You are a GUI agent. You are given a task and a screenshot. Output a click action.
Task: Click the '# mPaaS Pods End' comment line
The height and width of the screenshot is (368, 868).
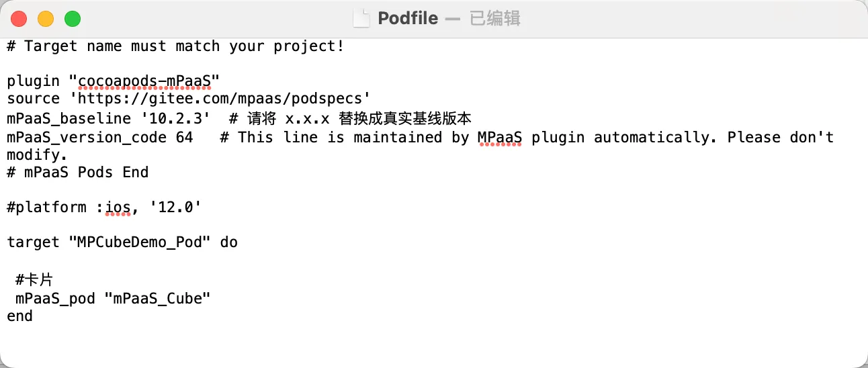pos(78,172)
